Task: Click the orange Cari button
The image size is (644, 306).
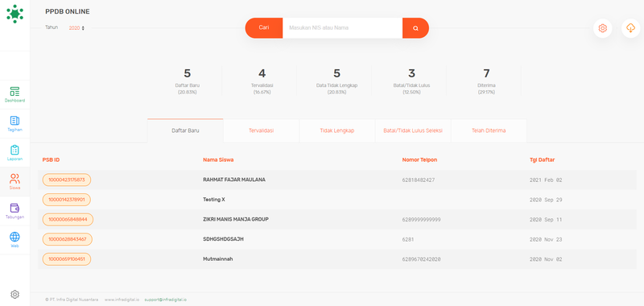Action: pyautogui.click(x=264, y=28)
